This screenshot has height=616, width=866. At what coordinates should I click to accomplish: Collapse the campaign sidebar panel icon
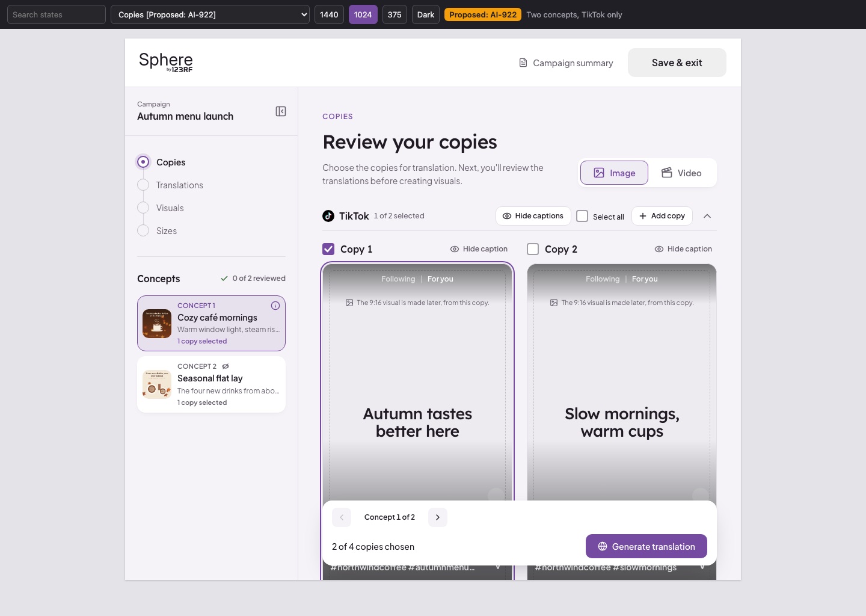(281, 111)
